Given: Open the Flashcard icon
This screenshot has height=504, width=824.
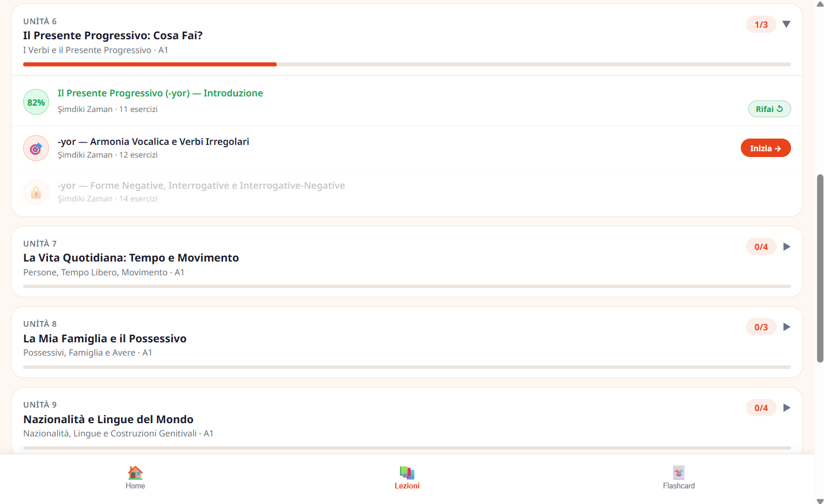Looking at the screenshot, I should 679,472.
